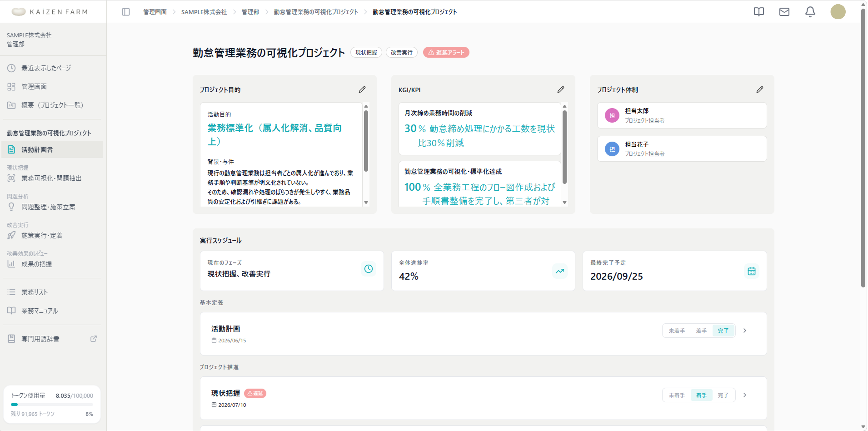Screen dimensions: 868x431
Task: Click the プロジェクト目的 card scrollbar thumb
Action: (x=366, y=141)
